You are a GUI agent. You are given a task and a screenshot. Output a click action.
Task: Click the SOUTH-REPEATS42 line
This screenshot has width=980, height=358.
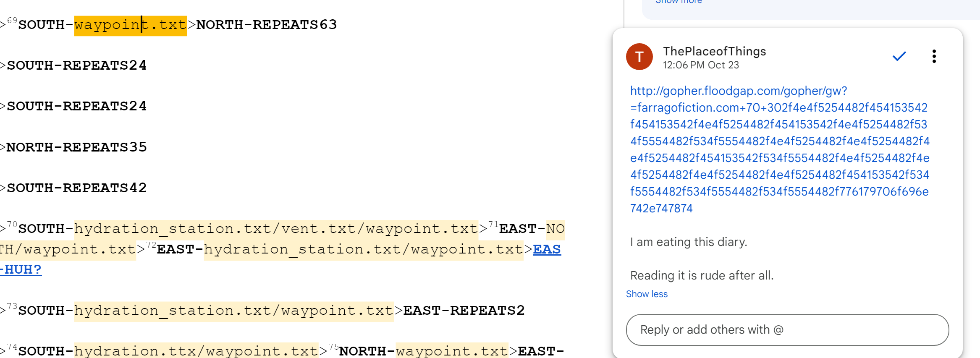pos(76,188)
